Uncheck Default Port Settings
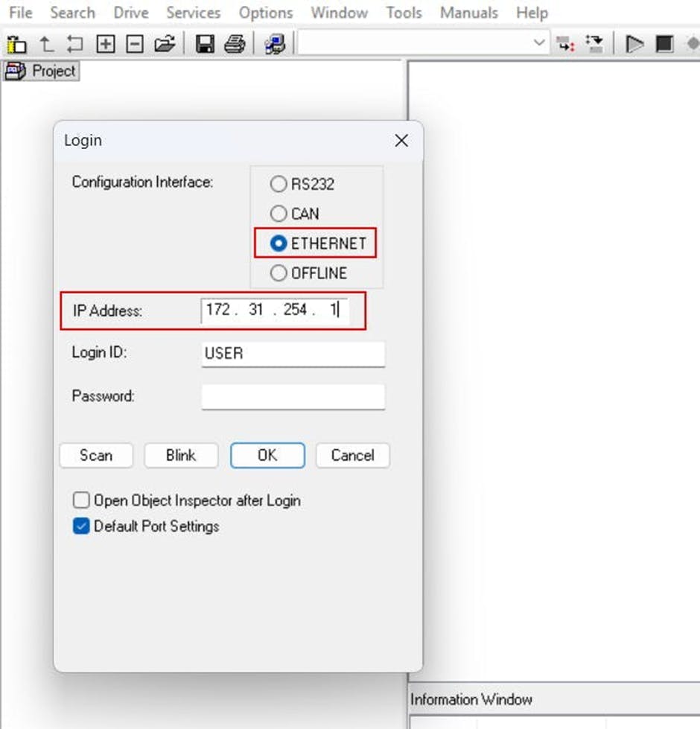The height and width of the screenshot is (729, 700). coord(81,526)
